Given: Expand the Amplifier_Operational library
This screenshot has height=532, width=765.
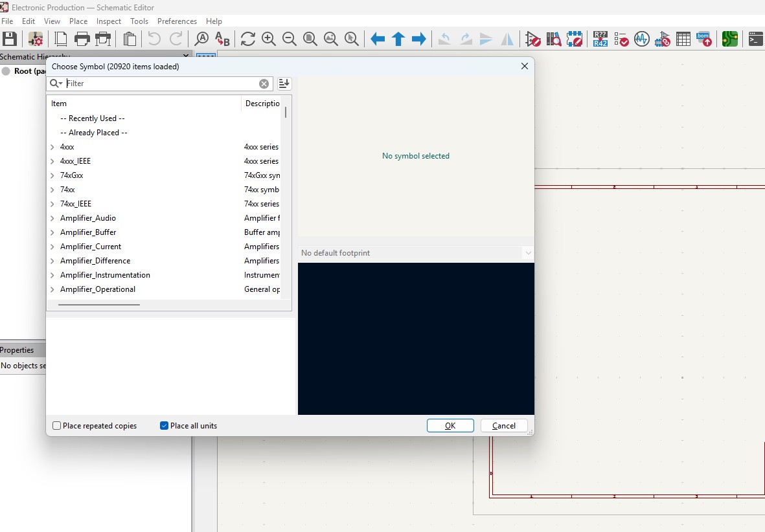Looking at the screenshot, I should coord(52,289).
